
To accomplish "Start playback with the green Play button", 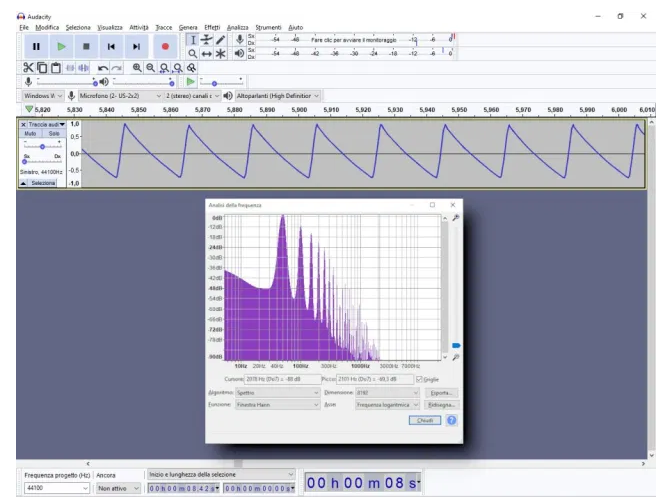I will pyautogui.click(x=61, y=46).
